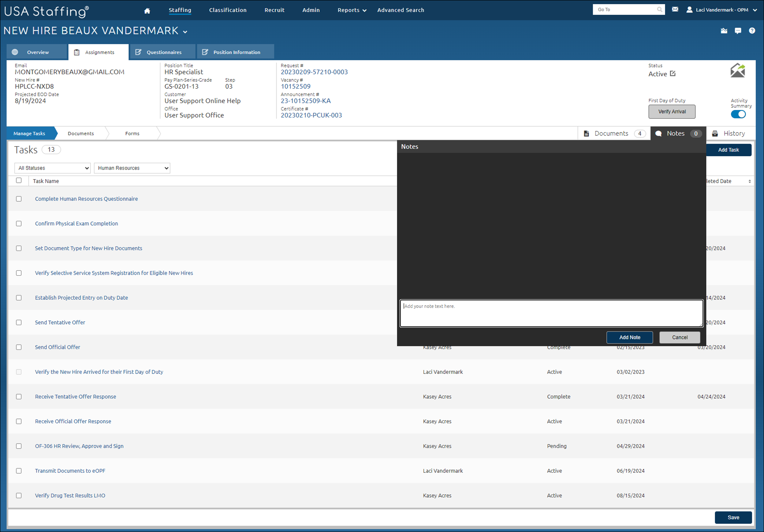
Task: Click the edit icon next to Active status
Action: (673, 74)
